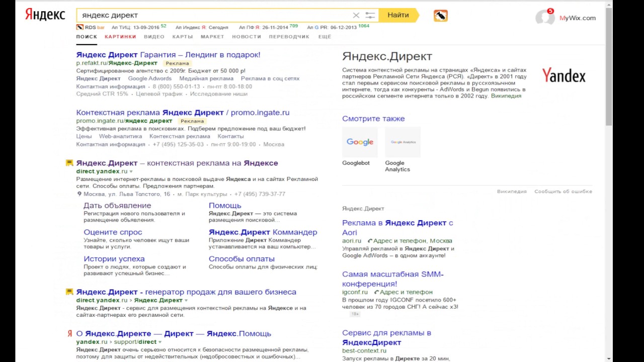This screenshot has width=644, height=362.
Task: Open the Googlebot thumbnail
Action: (x=360, y=142)
